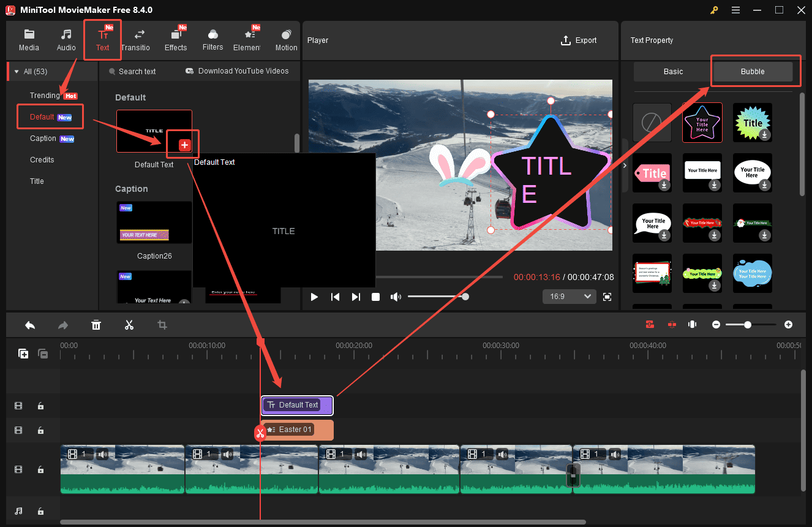
Task: Collapse the All (53) category
Action: [15, 70]
